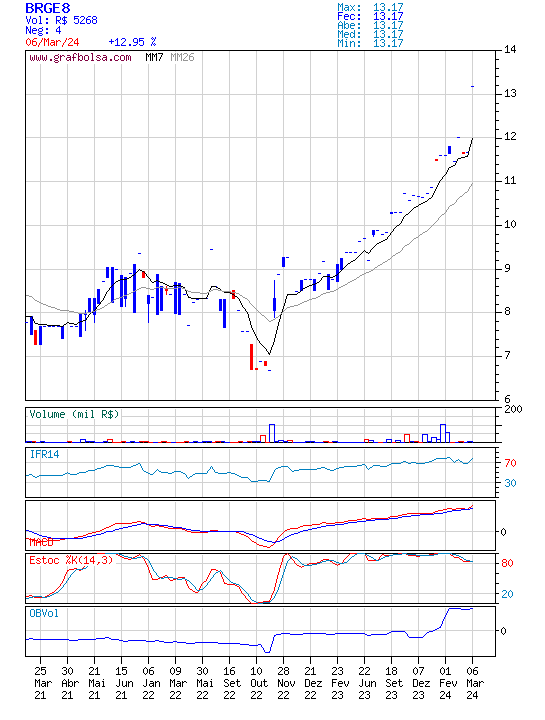Click the Max: 13.17 value

[x=370, y=7]
